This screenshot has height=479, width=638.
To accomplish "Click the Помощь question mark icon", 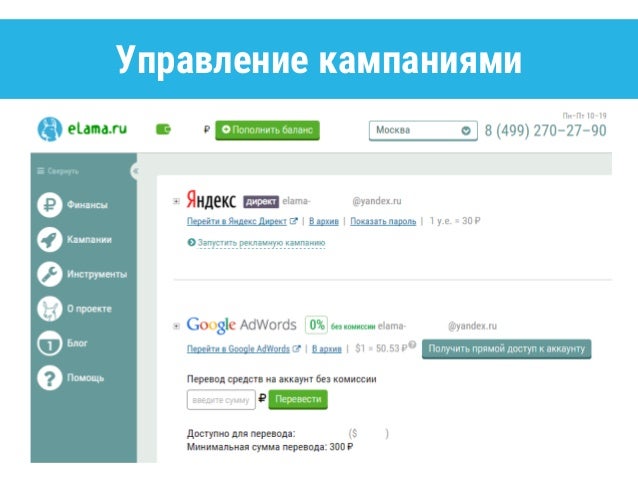I will (x=50, y=378).
